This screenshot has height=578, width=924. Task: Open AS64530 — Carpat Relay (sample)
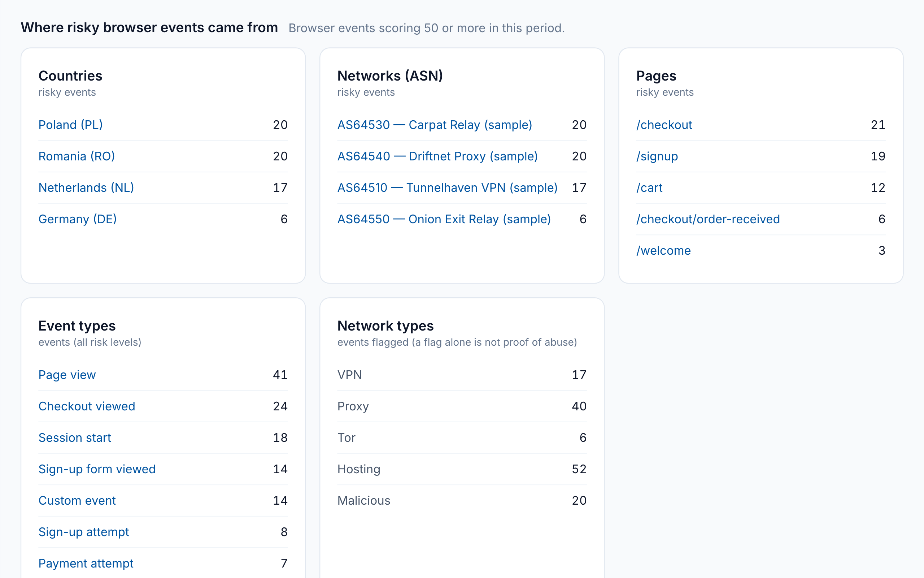[435, 125]
